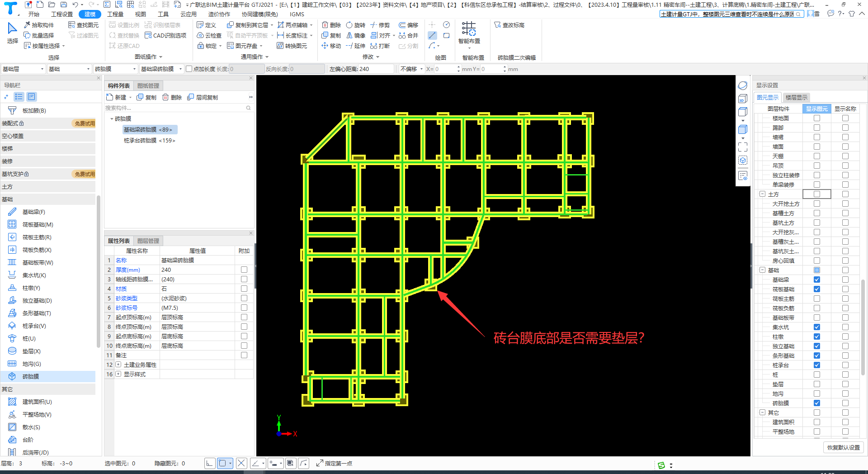
Task: Select the straight line draw tool
Action: pyautogui.click(x=433, y=35)
